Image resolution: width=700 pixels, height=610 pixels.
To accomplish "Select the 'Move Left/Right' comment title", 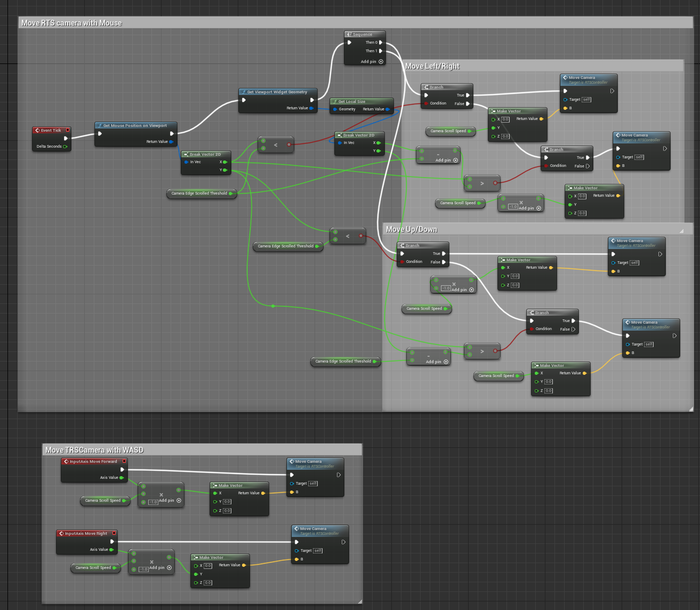I will (432, 66).
